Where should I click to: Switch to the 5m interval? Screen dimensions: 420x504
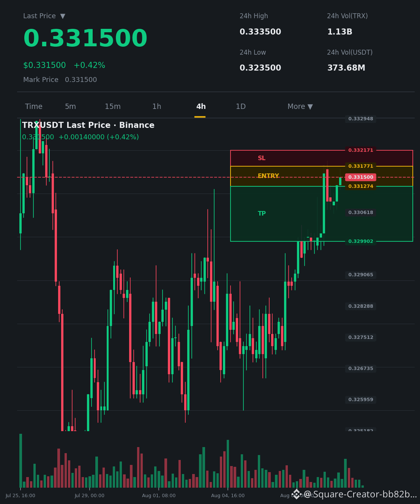pos(70,107)
